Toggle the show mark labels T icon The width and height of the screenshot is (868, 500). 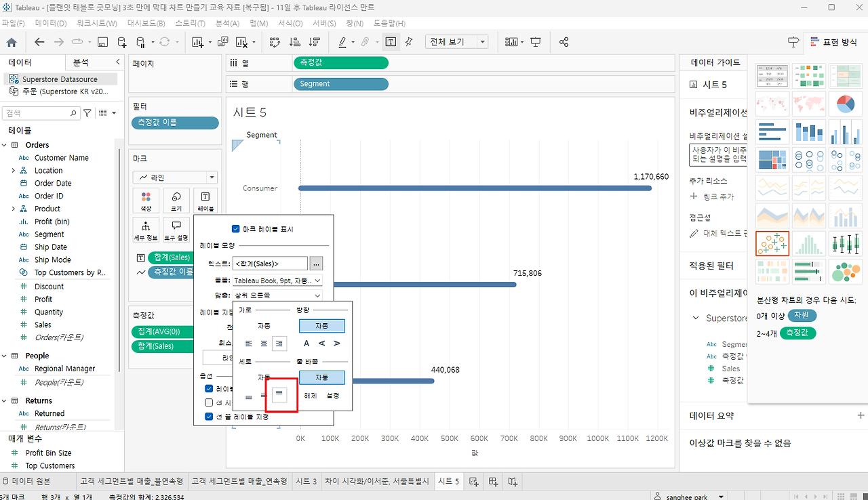tap(391, 42)
